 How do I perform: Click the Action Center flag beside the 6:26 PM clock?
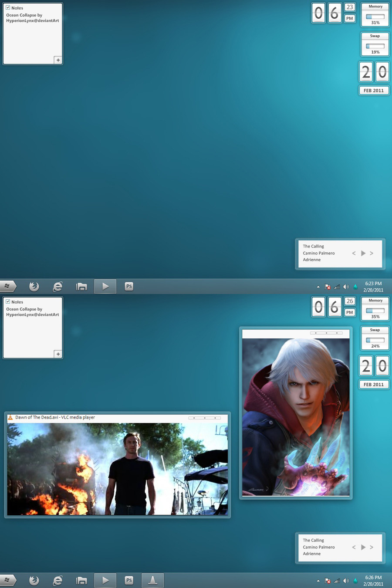point(328,581)
